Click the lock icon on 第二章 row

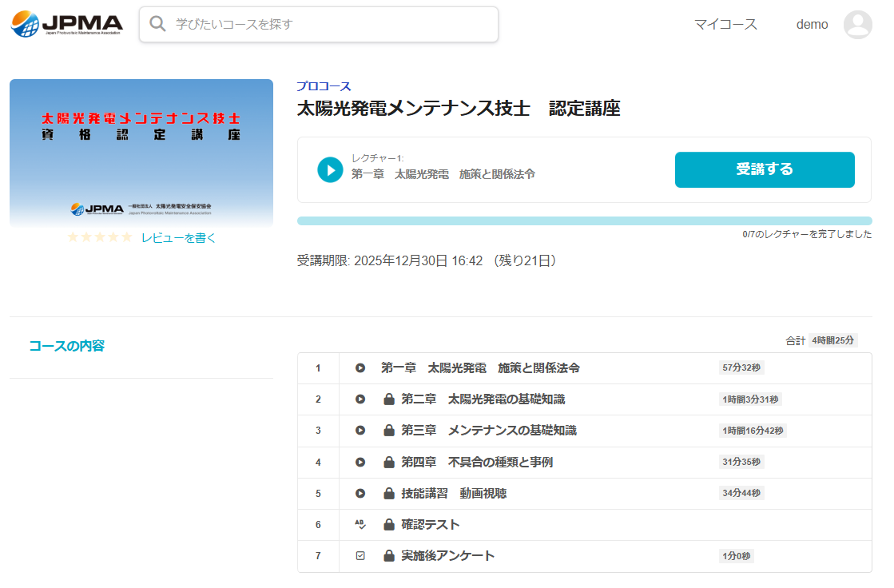[x=389, y=399]
